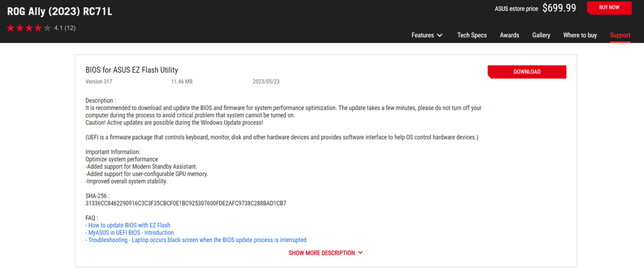
Task: Click the red BUY NOW button
Action: pyautogui.click(x=609, y=8)
